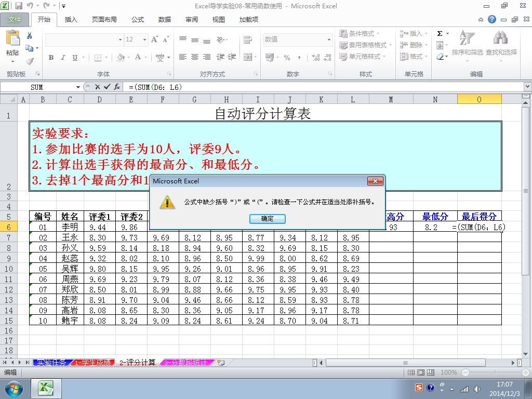This screenshot has width=532, height=399.
Task: Click the 排序和筛选 button
Action: click(x=467, y=46)
